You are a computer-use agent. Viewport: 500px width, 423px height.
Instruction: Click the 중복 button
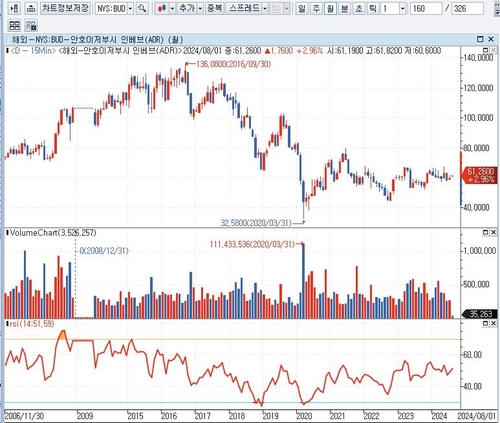coord(214,8)
